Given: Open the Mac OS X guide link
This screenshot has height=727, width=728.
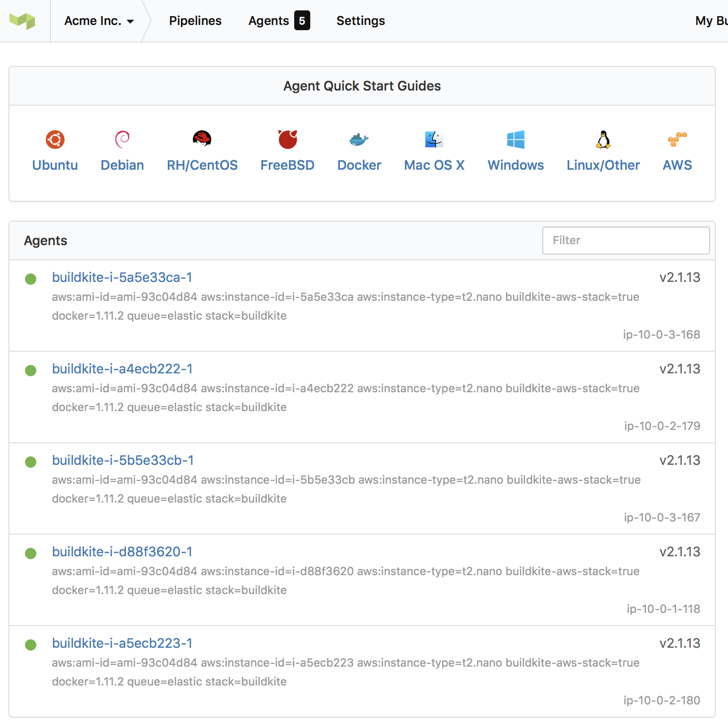Looking at the screenshot, I should 434,165.
